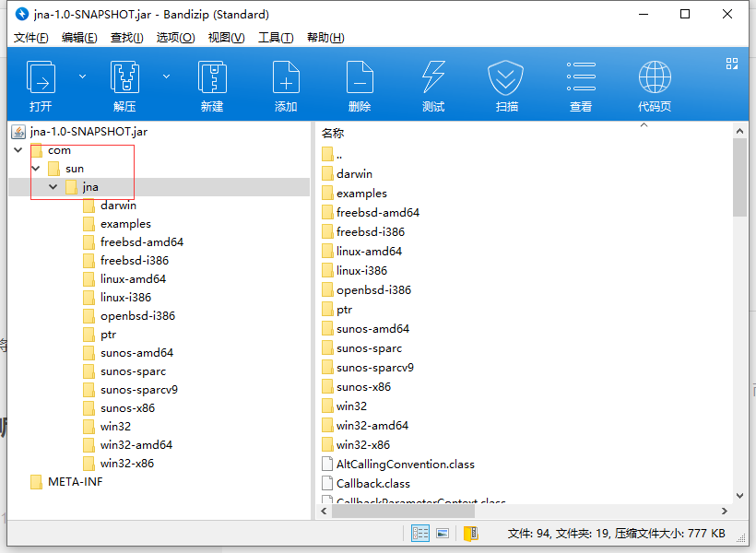This screenshot has height=553, width=756.
Task: Open the 查找(I) menu
Action: (x=127, y=38)
